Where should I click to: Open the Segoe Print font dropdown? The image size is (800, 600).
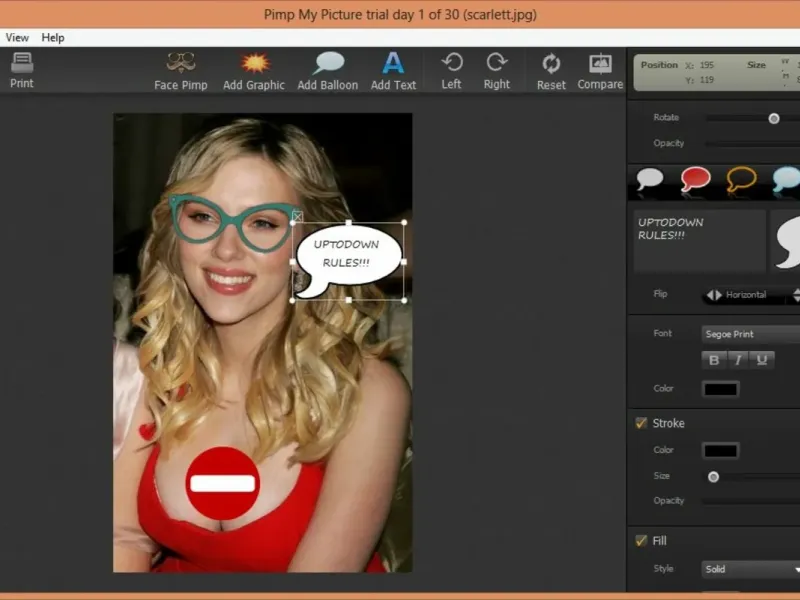click(750, 334)
